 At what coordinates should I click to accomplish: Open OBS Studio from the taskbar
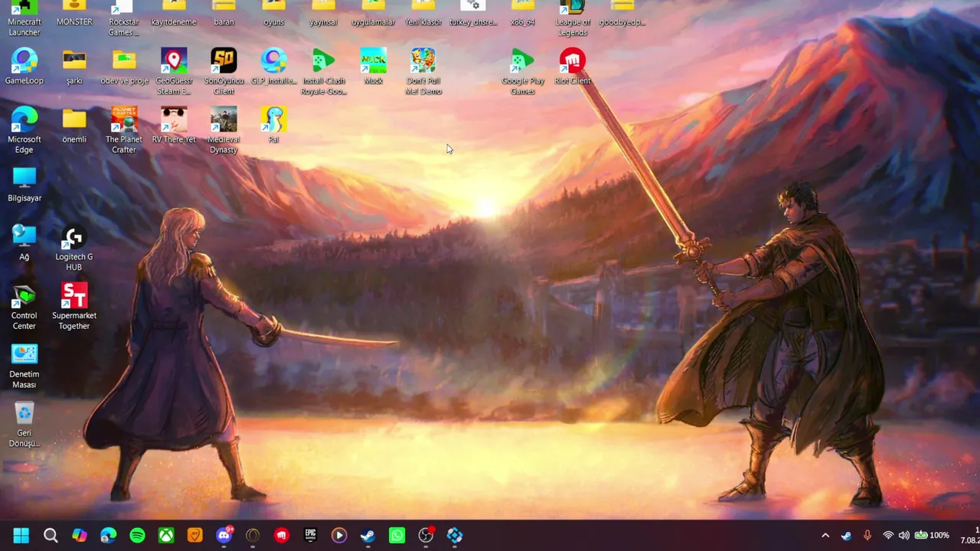426,536
